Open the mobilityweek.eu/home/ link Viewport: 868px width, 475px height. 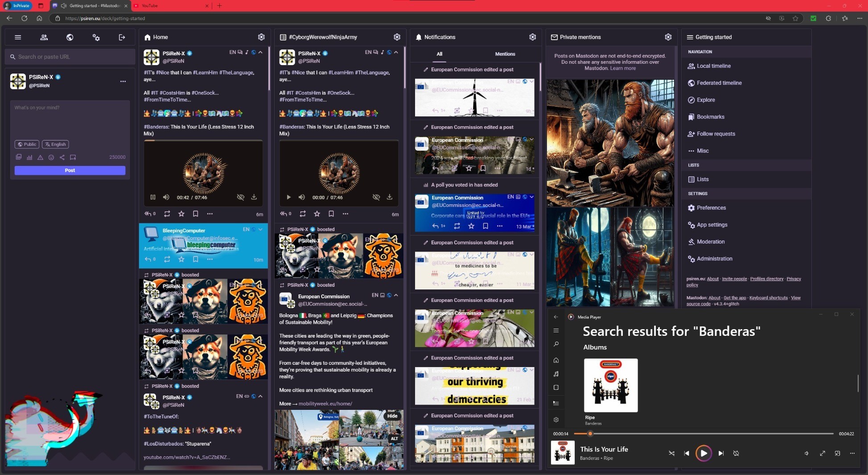pos(325,404)
